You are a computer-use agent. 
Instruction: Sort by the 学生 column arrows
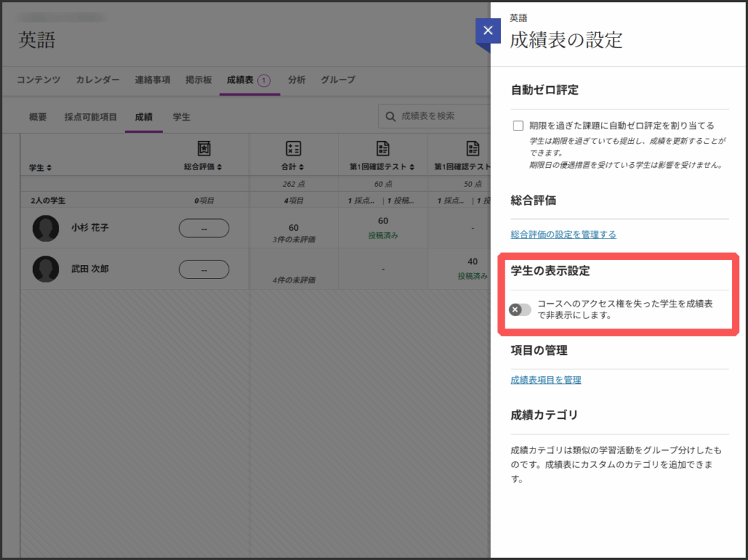[x=49, y=168]
